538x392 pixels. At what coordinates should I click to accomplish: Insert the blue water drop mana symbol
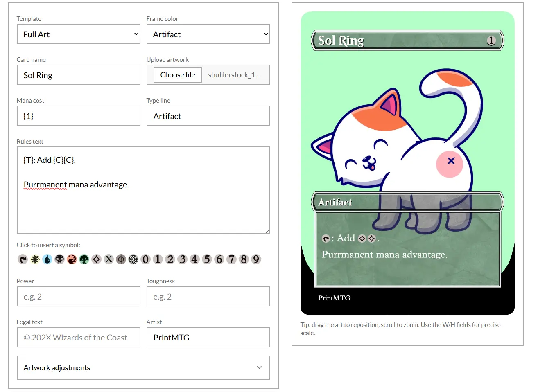click(x=47, y=259)
